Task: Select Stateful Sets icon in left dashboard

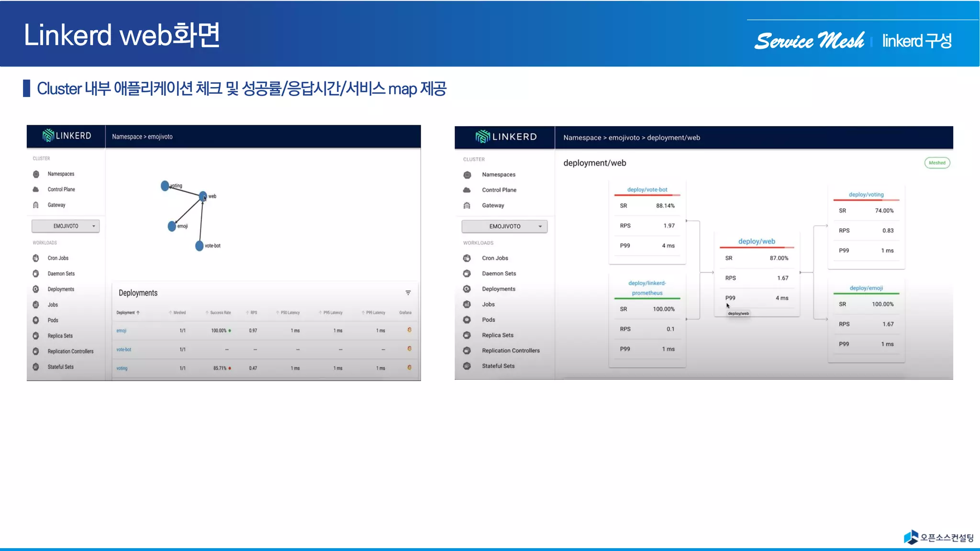Action: pyautogui.click(x=36, y=367)
